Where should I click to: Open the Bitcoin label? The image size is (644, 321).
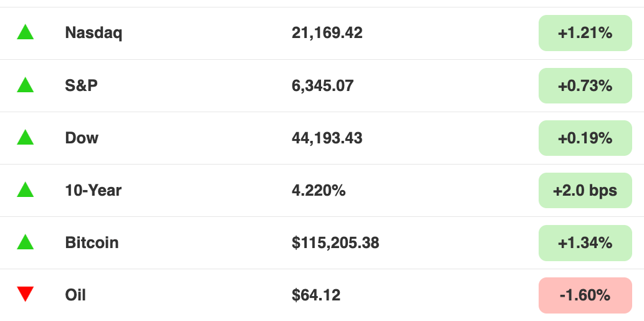tap(92, 242)
